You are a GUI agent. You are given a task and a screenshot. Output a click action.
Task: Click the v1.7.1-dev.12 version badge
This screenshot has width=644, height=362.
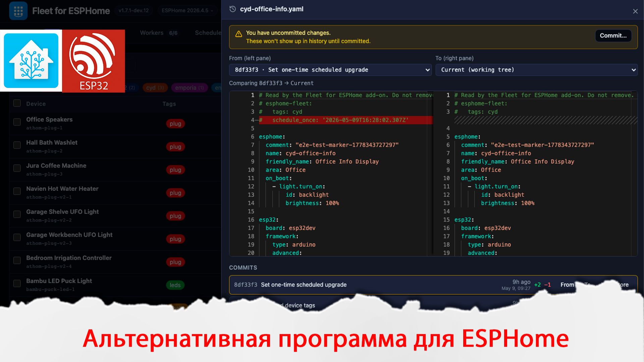pos(133,10)
